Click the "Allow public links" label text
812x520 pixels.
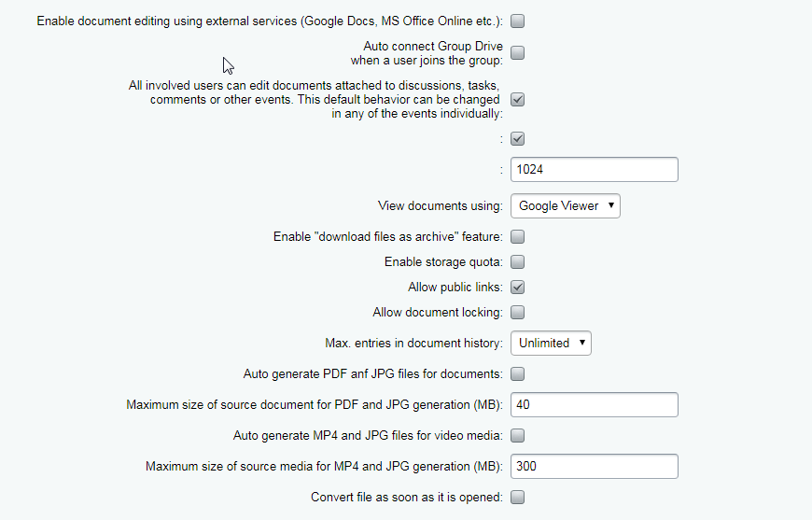point(455,287)
